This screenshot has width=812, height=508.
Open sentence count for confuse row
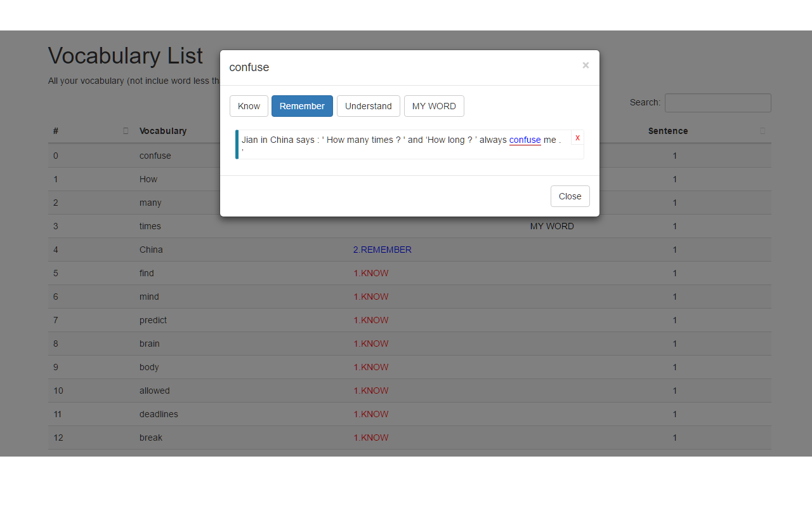tap(675, 156)
